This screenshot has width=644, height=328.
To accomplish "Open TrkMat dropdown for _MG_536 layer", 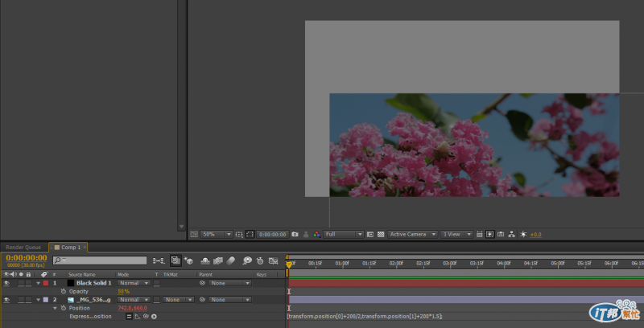I will [178, 300].
